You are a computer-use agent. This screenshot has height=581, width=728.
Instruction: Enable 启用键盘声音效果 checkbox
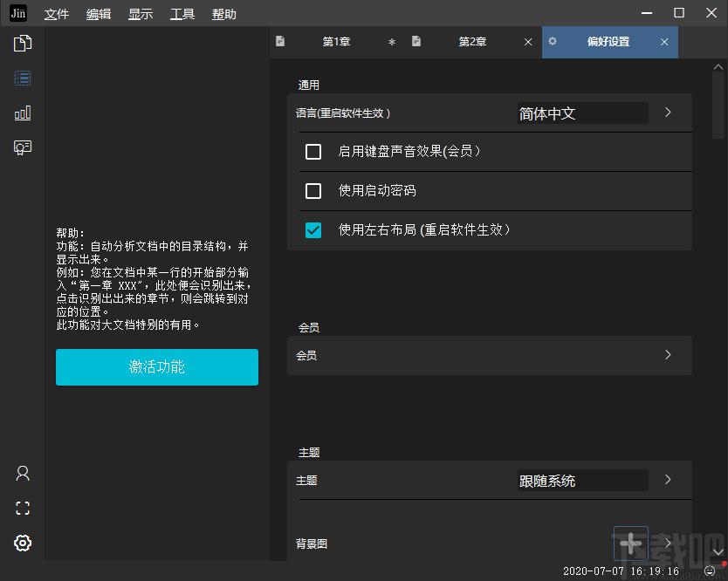tap(313, 152)
